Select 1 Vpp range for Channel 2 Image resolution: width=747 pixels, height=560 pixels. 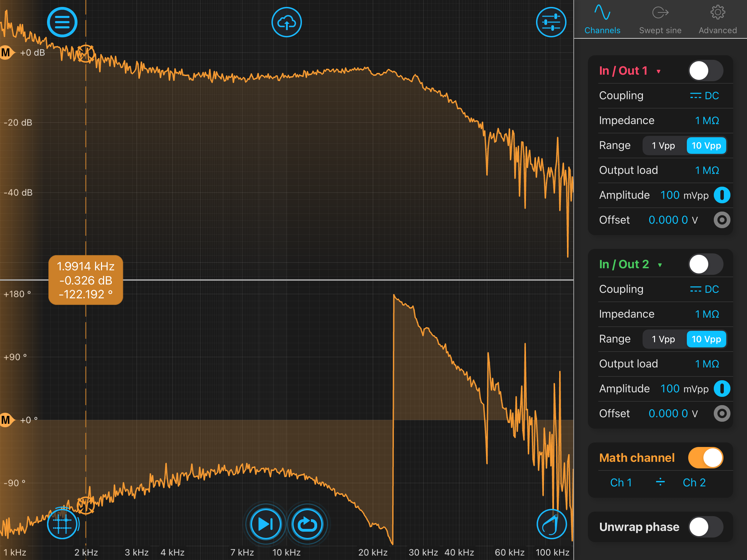663,339
